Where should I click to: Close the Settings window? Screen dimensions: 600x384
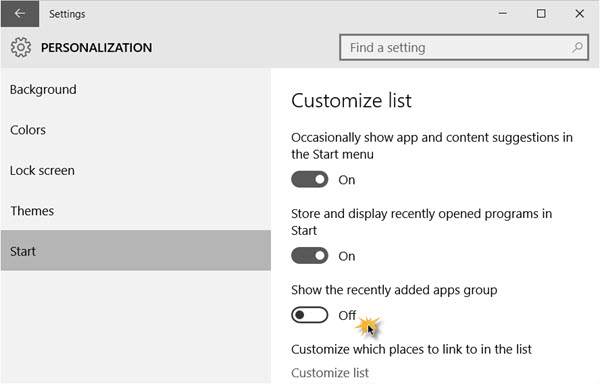coord(579,14)
